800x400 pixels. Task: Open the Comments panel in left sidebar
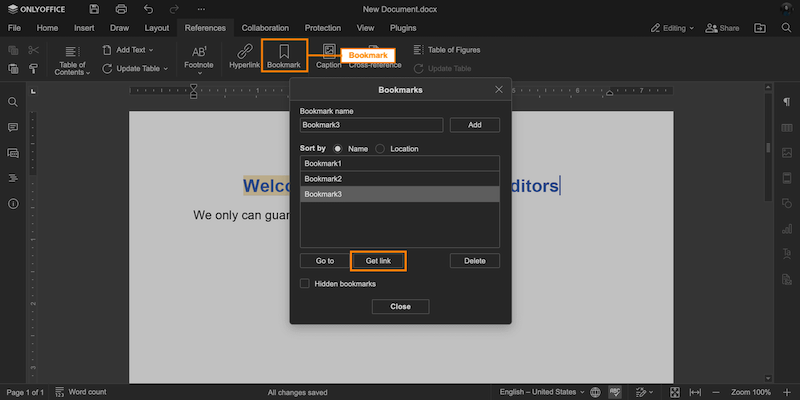(13, 128)
